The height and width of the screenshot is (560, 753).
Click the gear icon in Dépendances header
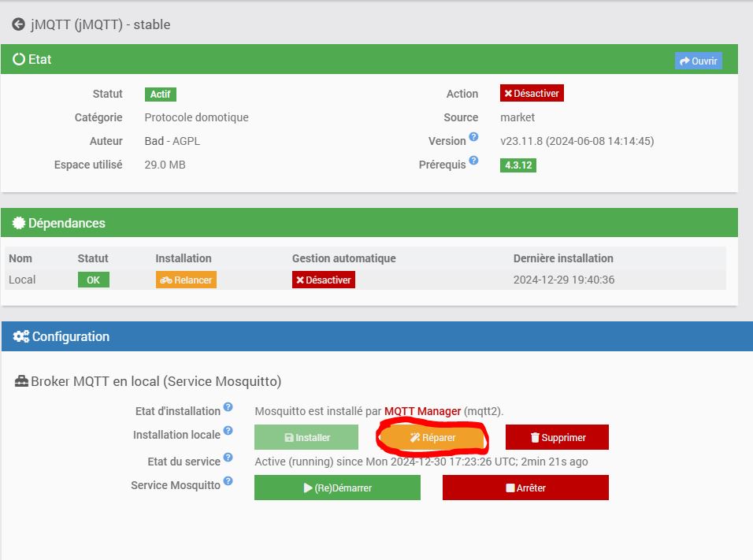click(19, 223)
